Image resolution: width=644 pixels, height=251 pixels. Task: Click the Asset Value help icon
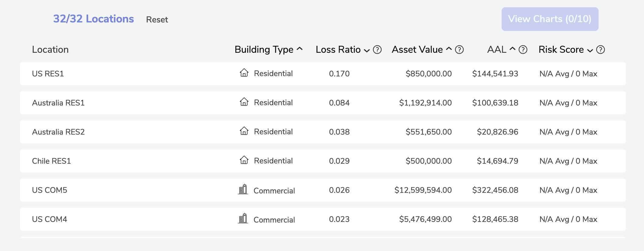pyautogui.click(x=460, y=49)
